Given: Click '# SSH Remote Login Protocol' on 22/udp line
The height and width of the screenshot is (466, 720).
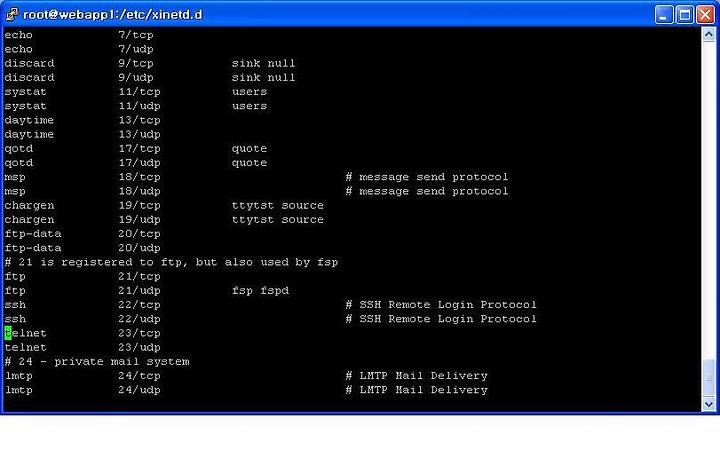Looking at the screenshot, I should coord(441,319).
